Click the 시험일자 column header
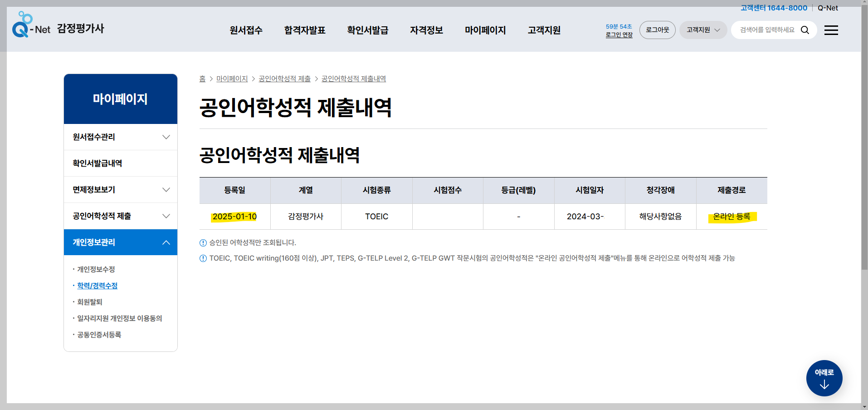This screenshot has width=868, height=410. click(x=590, y=190)
